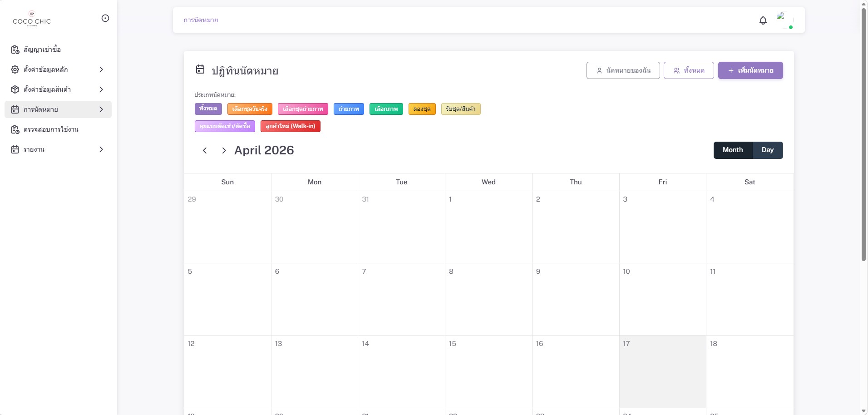Open the user profile avatar

[x=784, y=20]
